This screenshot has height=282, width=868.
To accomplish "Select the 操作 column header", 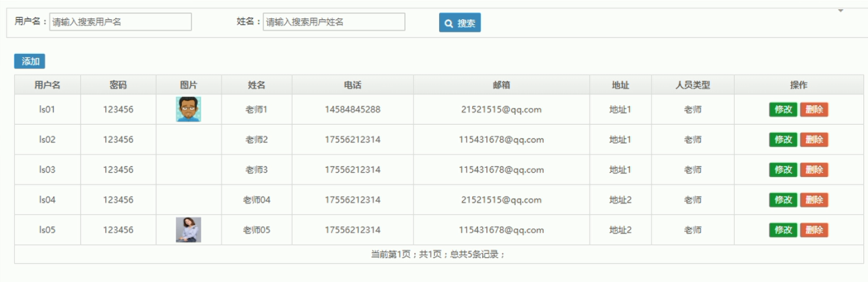I will [798, 85].
